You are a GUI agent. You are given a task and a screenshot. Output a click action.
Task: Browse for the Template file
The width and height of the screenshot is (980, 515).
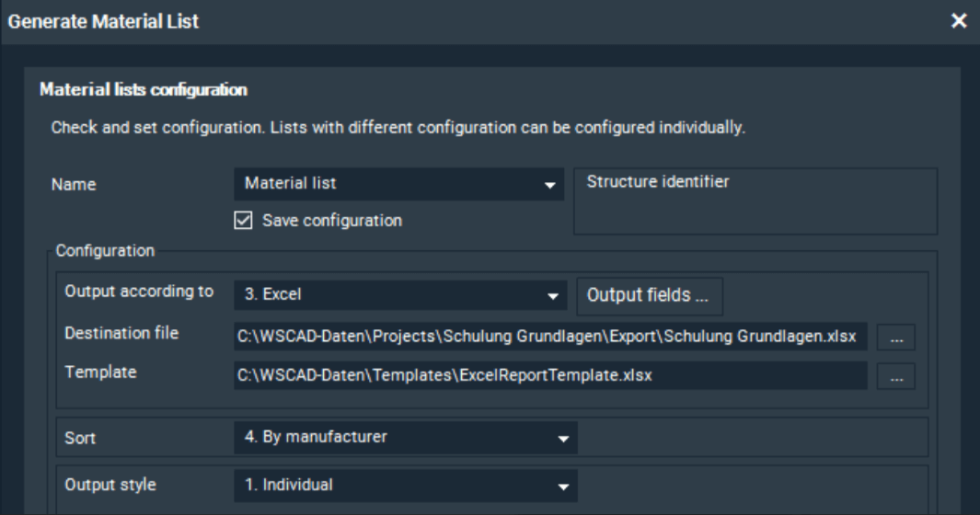[895, 376]
